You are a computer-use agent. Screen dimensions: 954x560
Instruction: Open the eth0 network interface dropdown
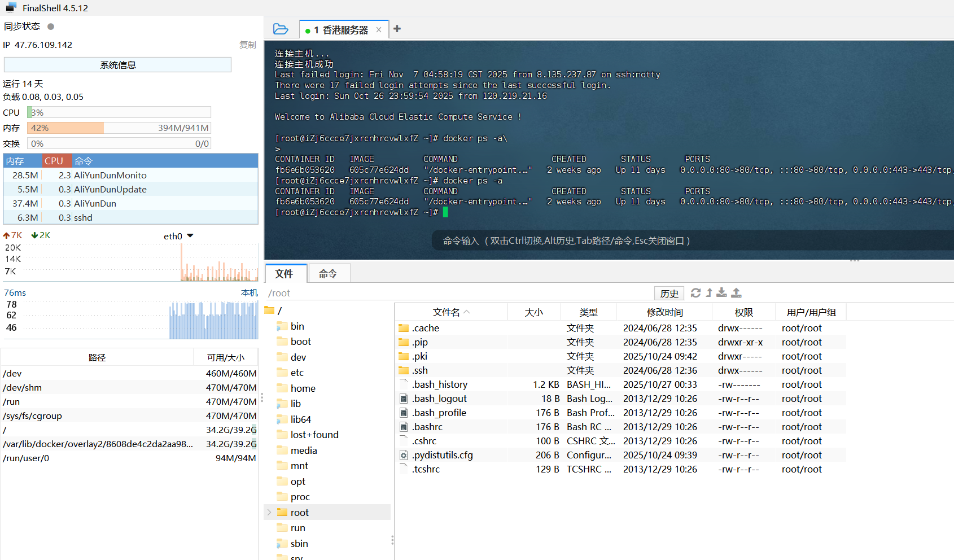click(190, 236)
